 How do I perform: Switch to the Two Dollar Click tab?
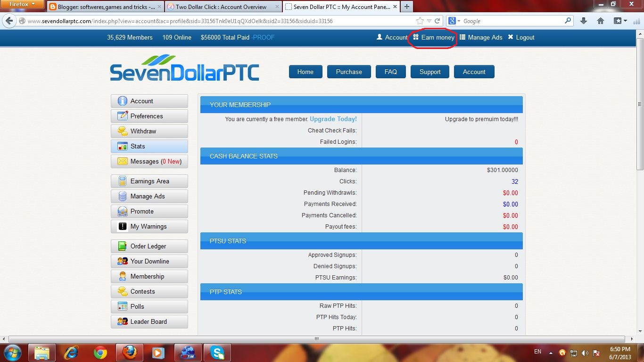click(223, 7)
